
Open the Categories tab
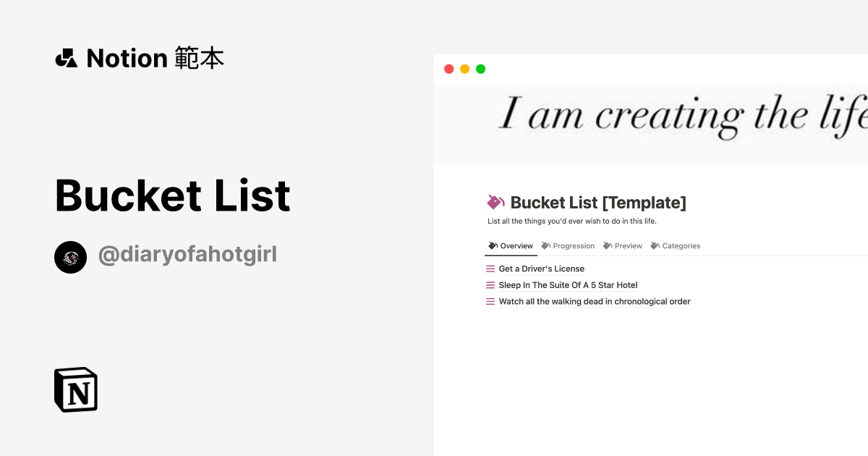680,245
